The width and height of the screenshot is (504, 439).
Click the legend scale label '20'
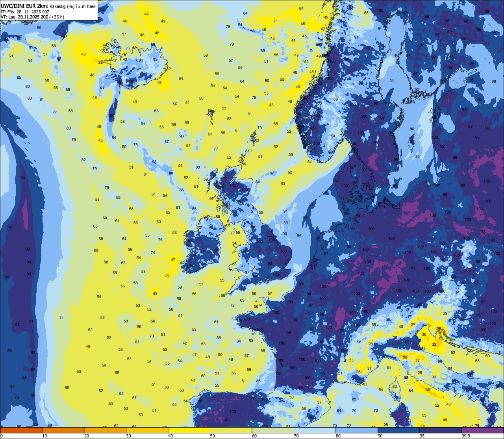pyautogui.click(x=86, y=436)
